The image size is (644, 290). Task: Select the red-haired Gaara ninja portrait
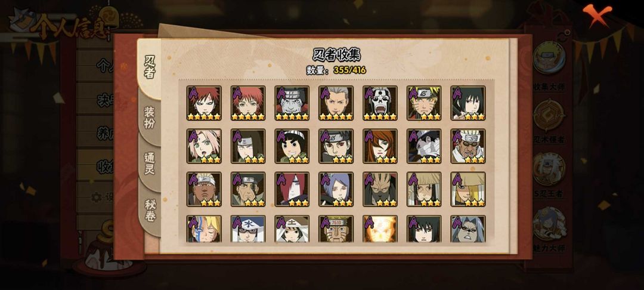click(x=204, y=103)
